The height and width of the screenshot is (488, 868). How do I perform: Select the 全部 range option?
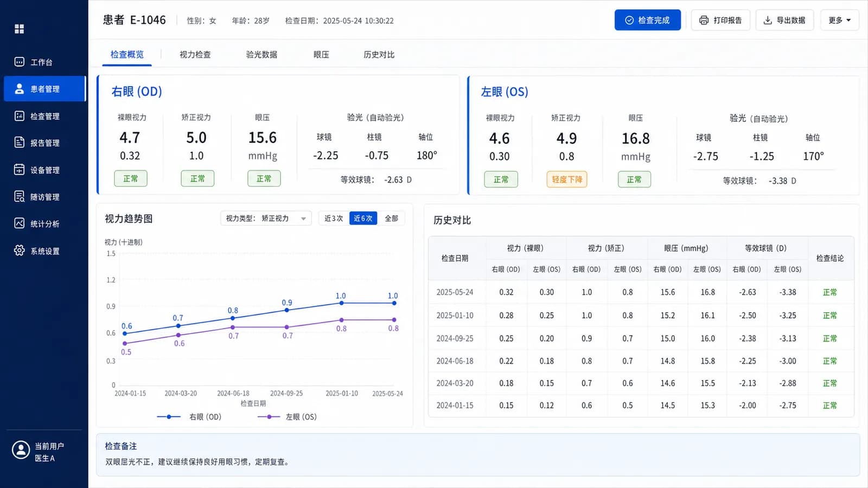pyautogui.click(x=391, y=218)
